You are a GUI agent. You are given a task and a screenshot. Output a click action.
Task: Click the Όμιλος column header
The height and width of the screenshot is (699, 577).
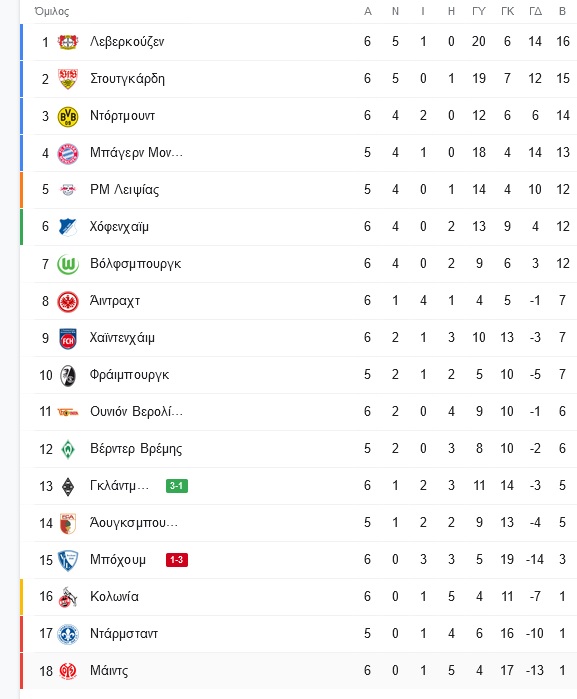point(52,11)
